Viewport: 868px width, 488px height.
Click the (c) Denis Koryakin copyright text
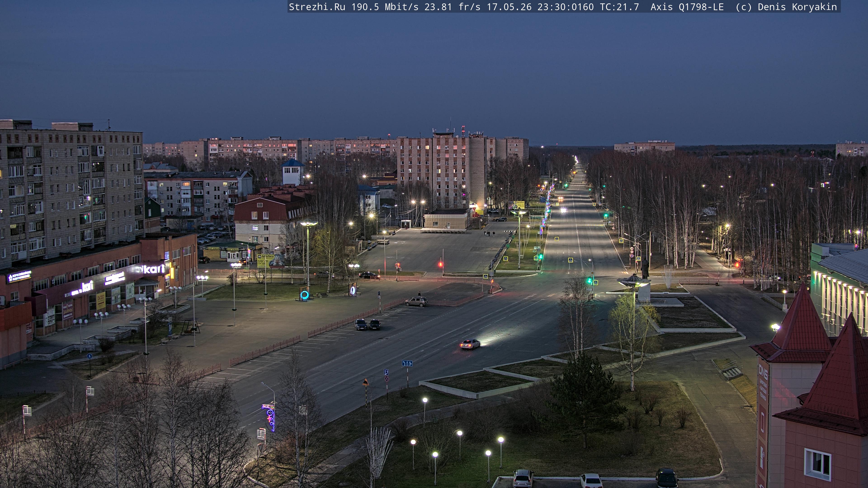[x=786, y=7]
